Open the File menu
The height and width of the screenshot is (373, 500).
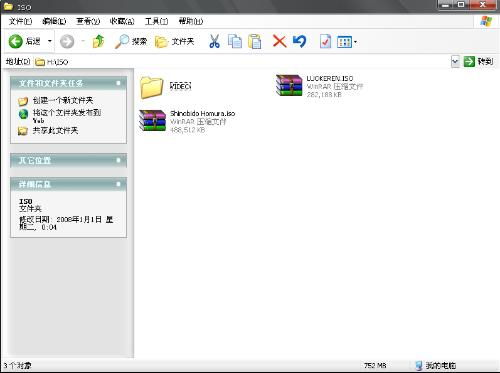(20, 21)
